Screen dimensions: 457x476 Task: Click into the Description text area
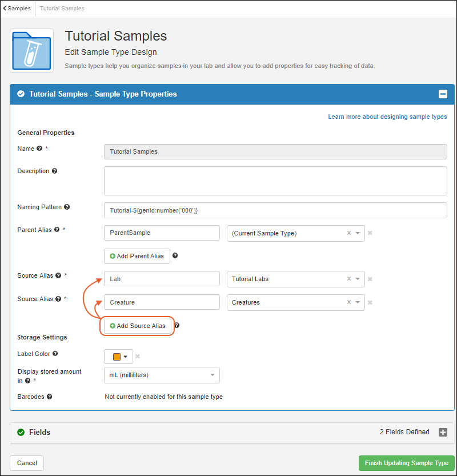275,181
